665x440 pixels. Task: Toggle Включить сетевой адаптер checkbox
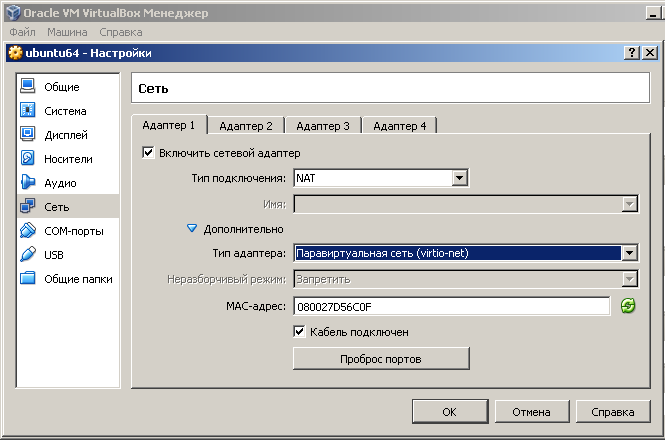[148, 152]
